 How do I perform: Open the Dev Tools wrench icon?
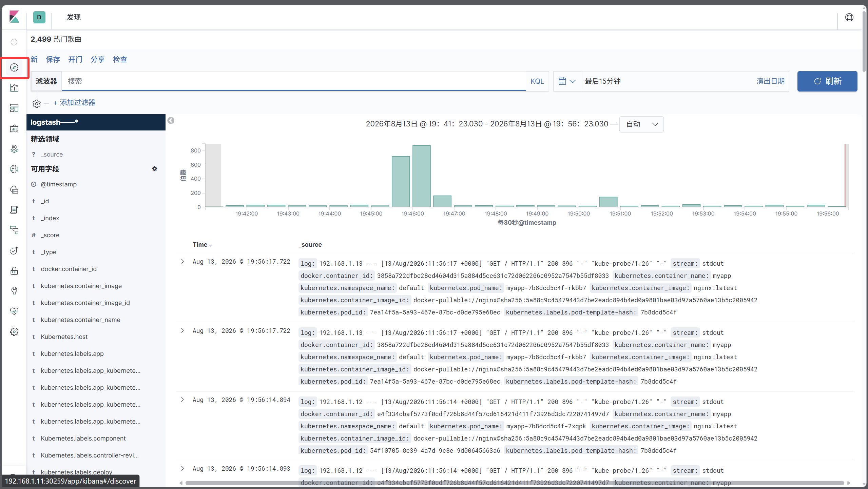click(x=14, y=291)
